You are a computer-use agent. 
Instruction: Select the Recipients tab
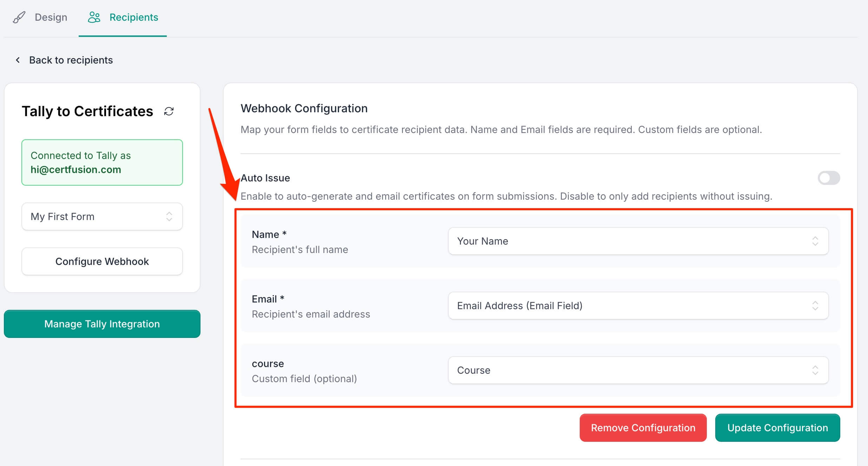[133, 17]
